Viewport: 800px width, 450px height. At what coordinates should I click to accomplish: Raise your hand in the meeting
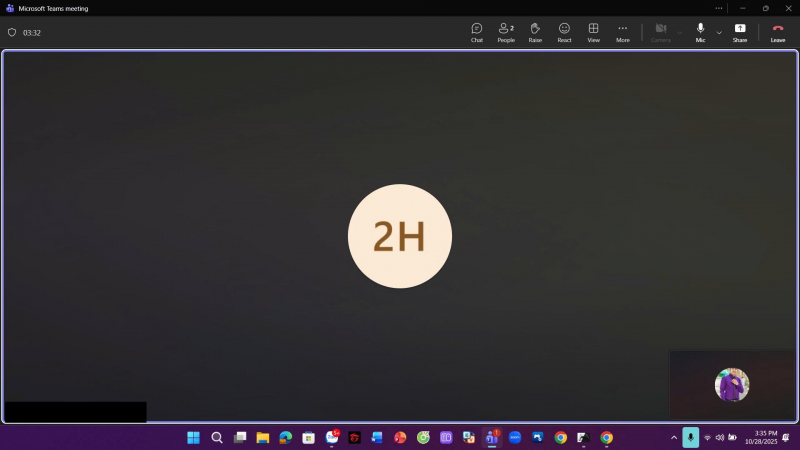click(x=535, y=32)
